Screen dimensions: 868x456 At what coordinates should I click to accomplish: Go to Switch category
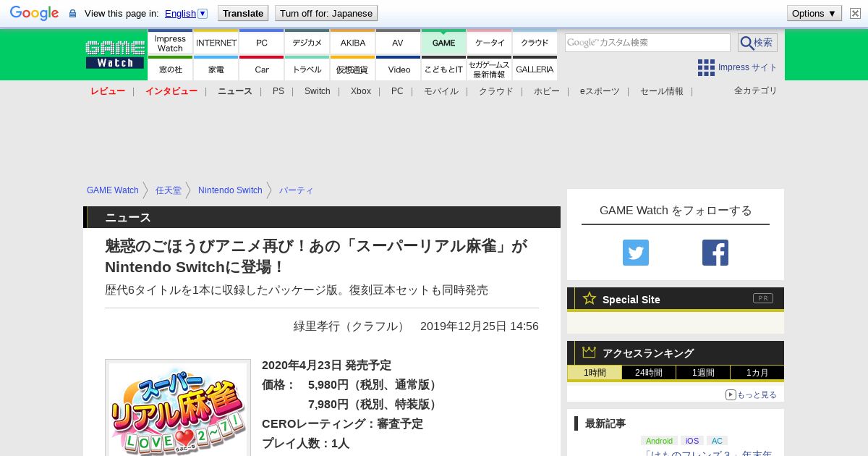pos(318,91)
